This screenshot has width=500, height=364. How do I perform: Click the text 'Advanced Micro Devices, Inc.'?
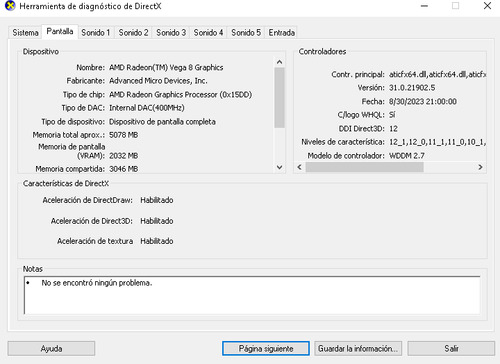158,81
